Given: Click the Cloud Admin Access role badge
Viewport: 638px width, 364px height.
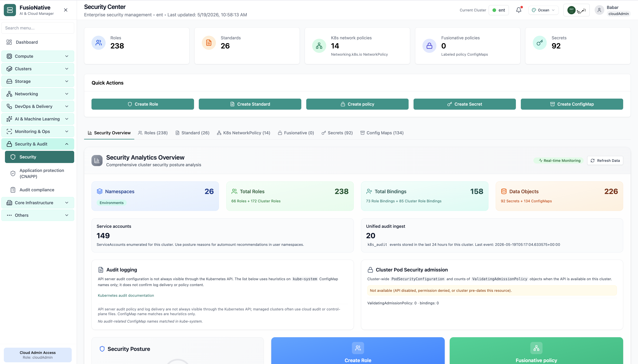Looking at the screenshot, I should point(38,355).
